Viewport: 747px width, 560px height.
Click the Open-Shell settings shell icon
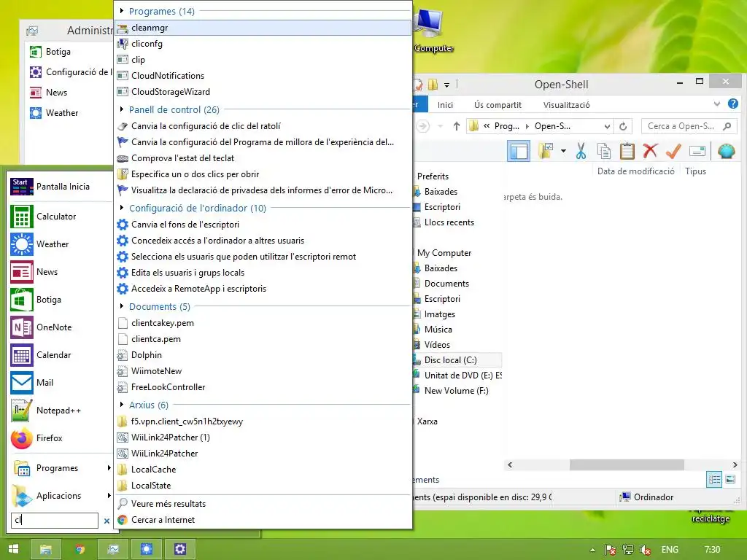pyautogui.click(x=726, y=152)
